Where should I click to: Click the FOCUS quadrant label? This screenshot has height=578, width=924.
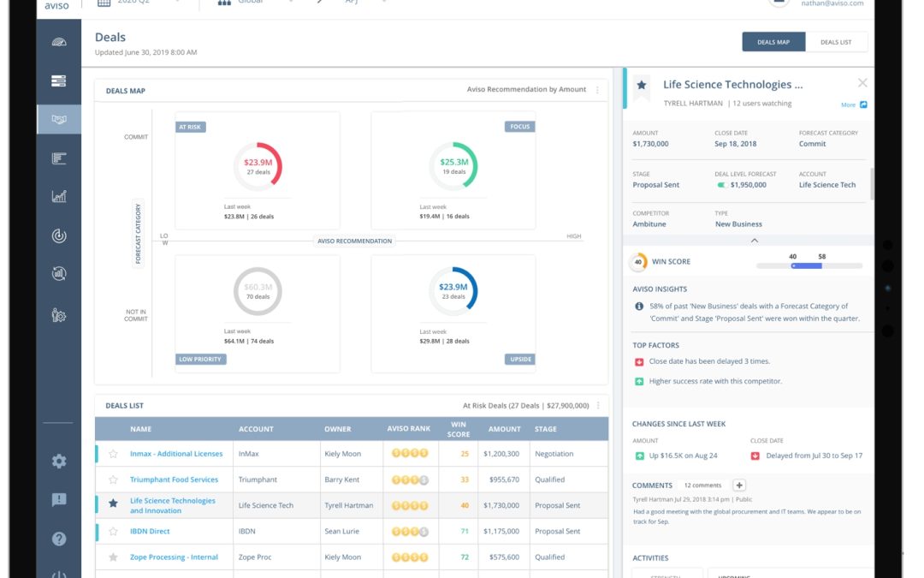click(520, 127)
